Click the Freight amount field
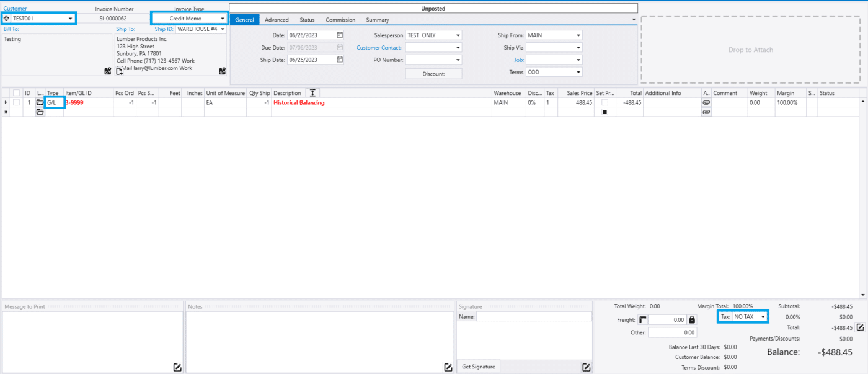This screenshot has width=868, height=374. click(667, 320)
